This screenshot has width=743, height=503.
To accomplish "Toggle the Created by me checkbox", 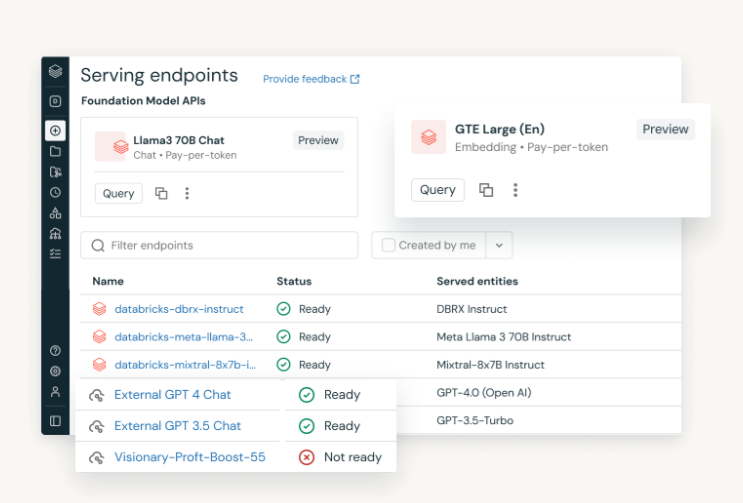I will (x=388, y=245).
